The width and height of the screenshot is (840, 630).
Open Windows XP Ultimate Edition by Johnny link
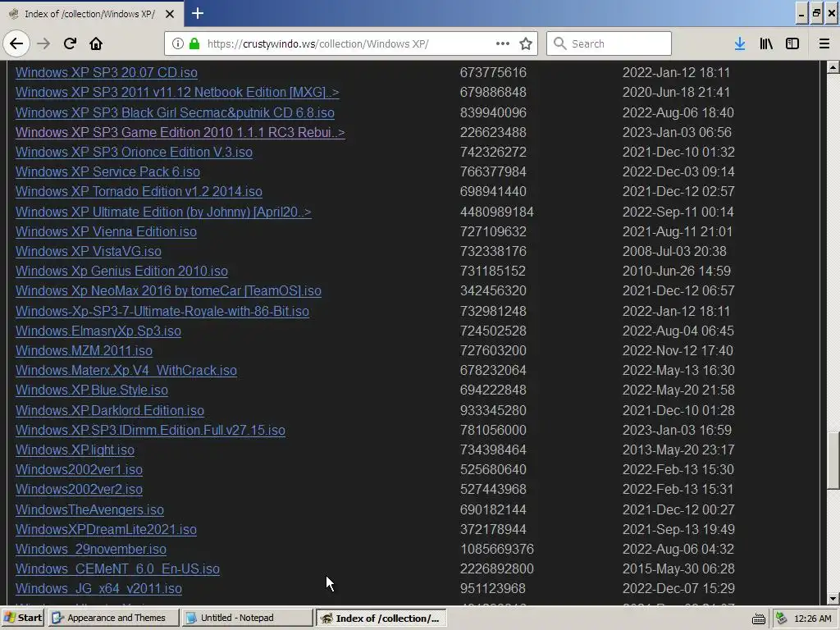pos(163,212)
